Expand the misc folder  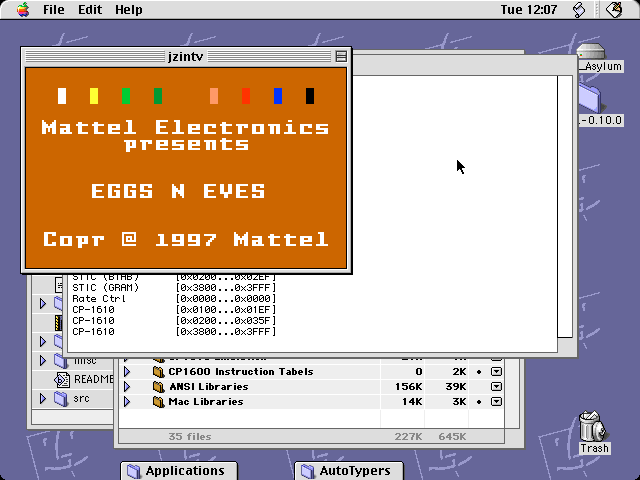pyautogui.click(x=43, y=360)
